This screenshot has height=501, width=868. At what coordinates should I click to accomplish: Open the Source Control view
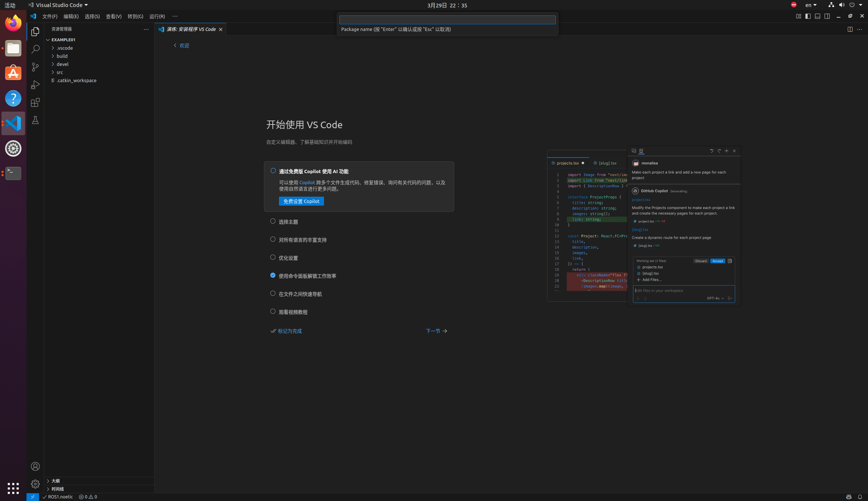pos(35,67)
